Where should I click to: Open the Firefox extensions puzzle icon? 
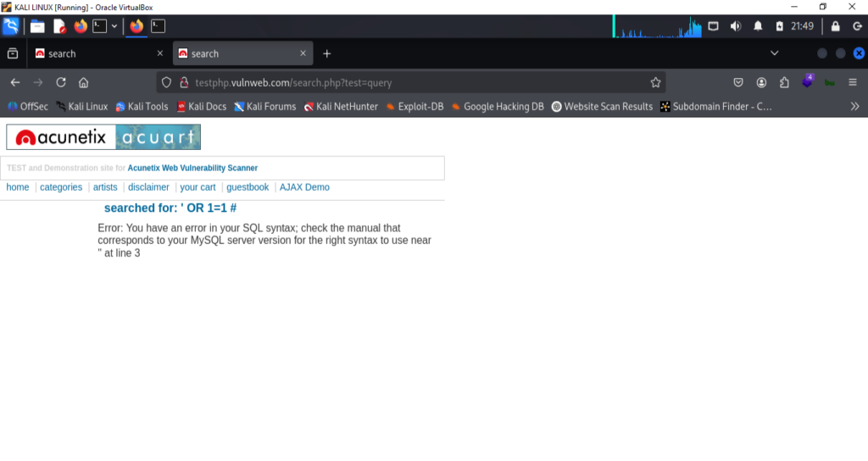coord(784,82)
